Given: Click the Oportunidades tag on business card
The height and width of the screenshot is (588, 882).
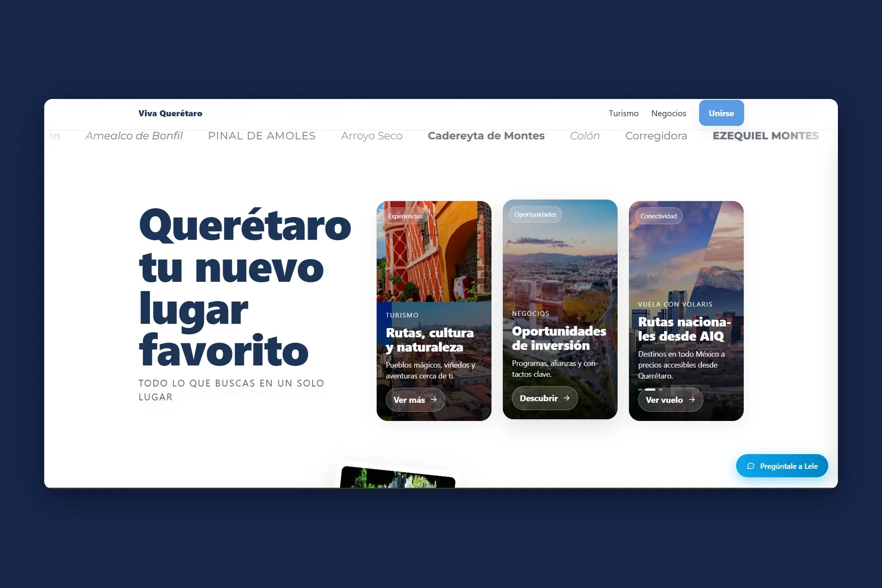Looking at the screenshot, I should pos(536,215).
